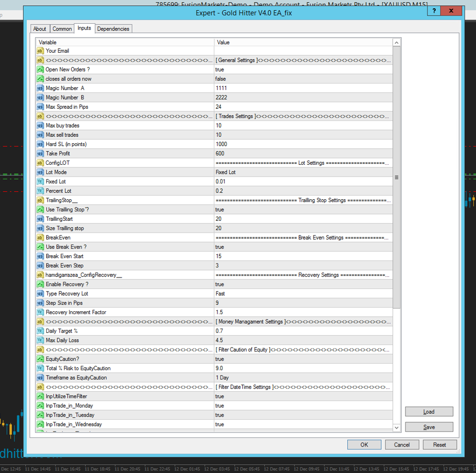
Task: Switch to the Common tab
Action: pos(62,29)
